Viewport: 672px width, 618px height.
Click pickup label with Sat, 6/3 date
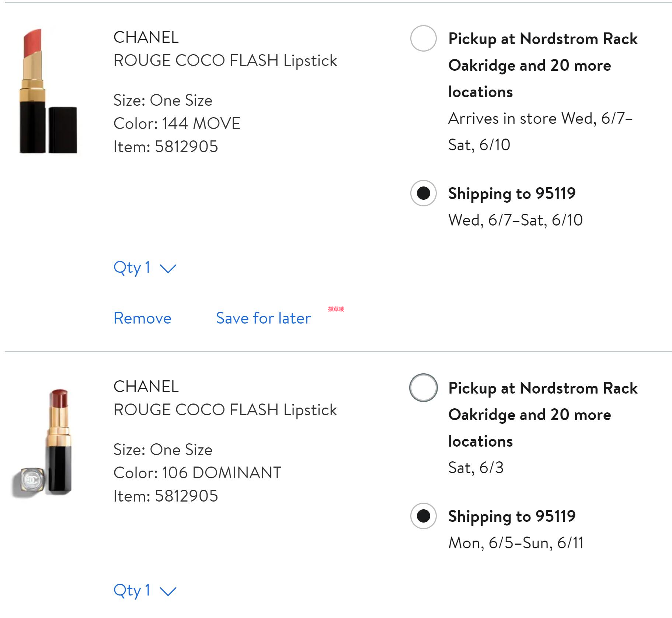coord(543,415)
